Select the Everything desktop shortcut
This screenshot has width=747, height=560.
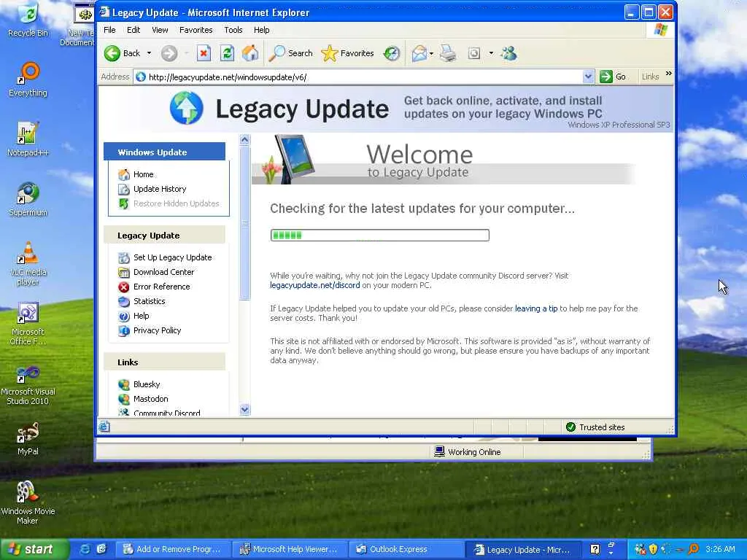pyautogui.click(x=28, y=79)
